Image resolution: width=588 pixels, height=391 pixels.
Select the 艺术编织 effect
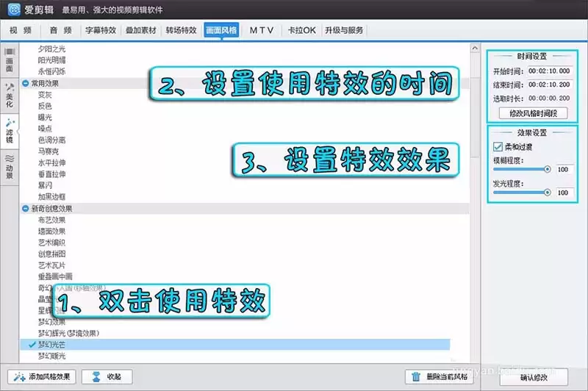[51, 243]
